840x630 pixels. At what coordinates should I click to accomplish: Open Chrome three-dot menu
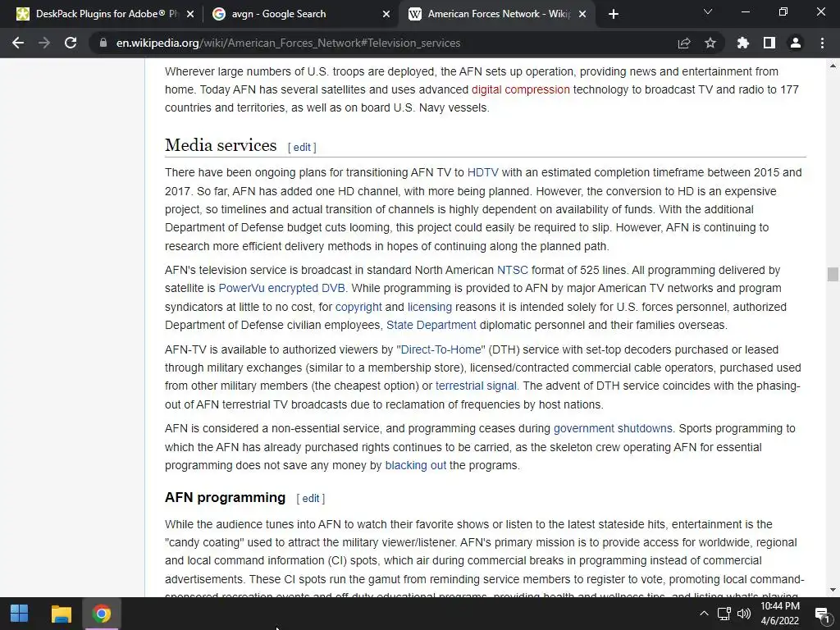coord(822,43)
